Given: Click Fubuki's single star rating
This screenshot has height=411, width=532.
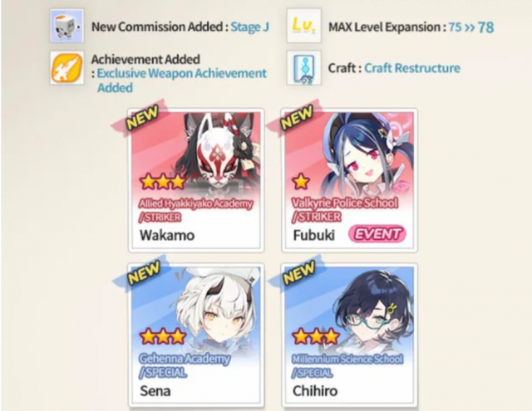Looking at the screenshot, I should (301, 182).
